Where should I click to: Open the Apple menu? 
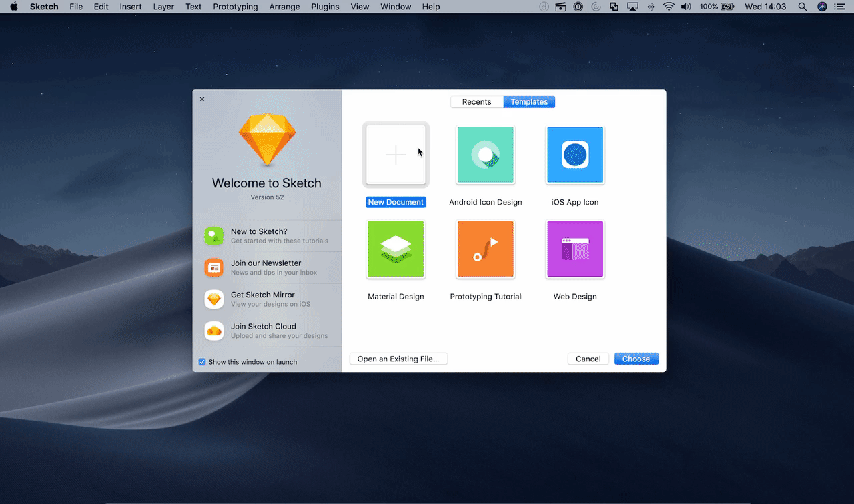coord(13,7)
